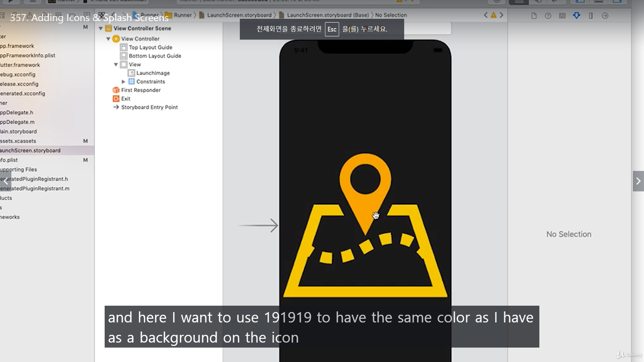Go to previous issue arrow
Image resolution: width=644 pixels, height=362 pixels.
tap(486, 15)
